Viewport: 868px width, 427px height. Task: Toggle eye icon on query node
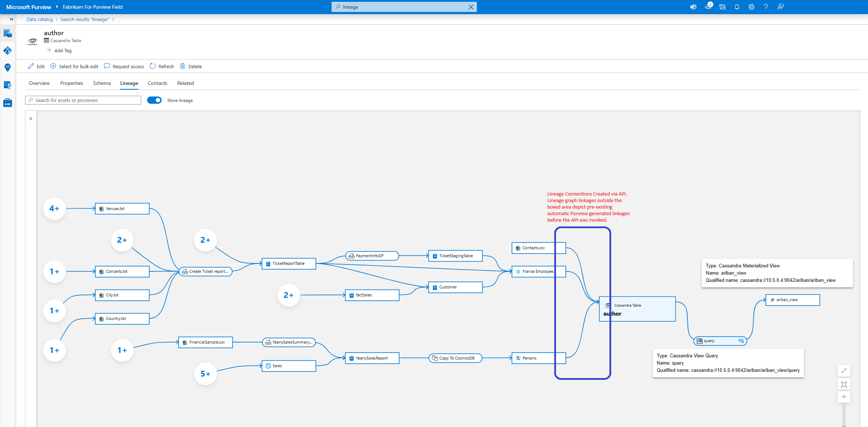click(741, 341)
